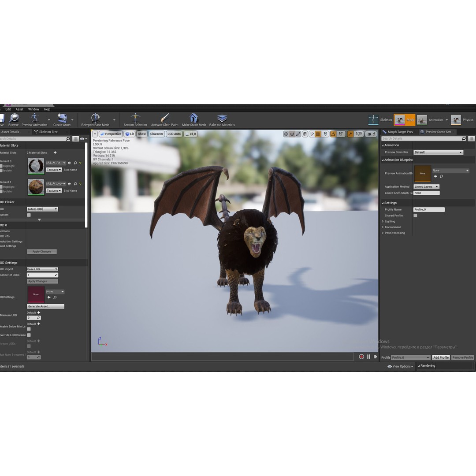Click the Preview Animation toolbar icon

[34, 119]
